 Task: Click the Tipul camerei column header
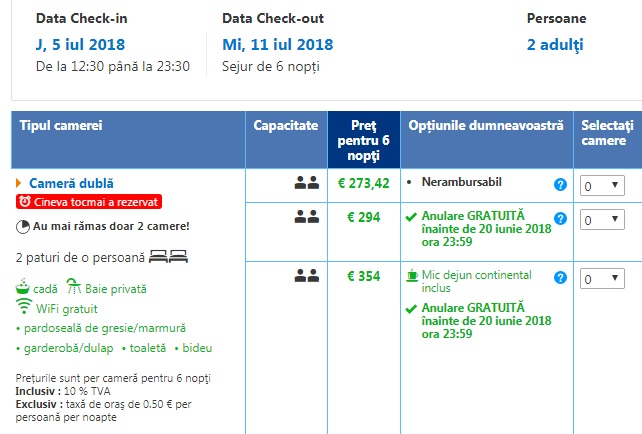click(x=61, y=126)
